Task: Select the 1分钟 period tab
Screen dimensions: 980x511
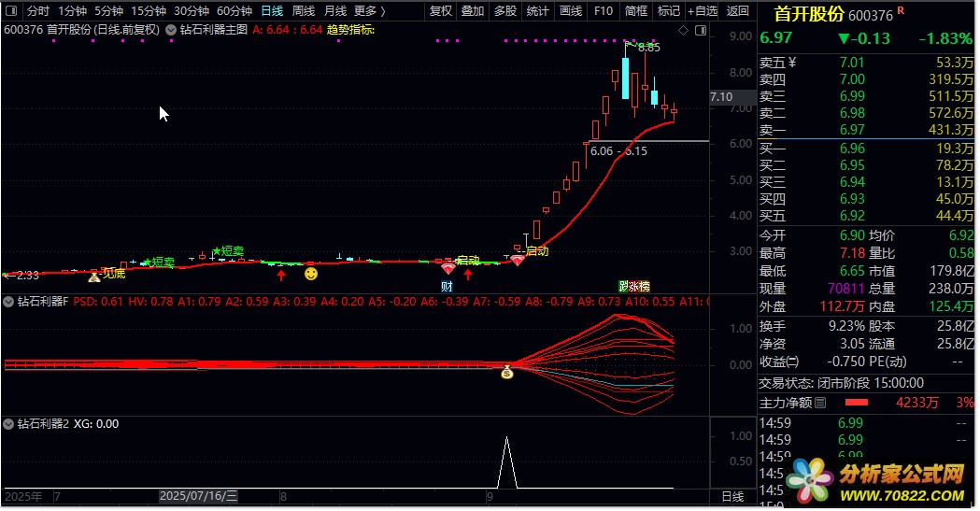Action: pos(72,10)
